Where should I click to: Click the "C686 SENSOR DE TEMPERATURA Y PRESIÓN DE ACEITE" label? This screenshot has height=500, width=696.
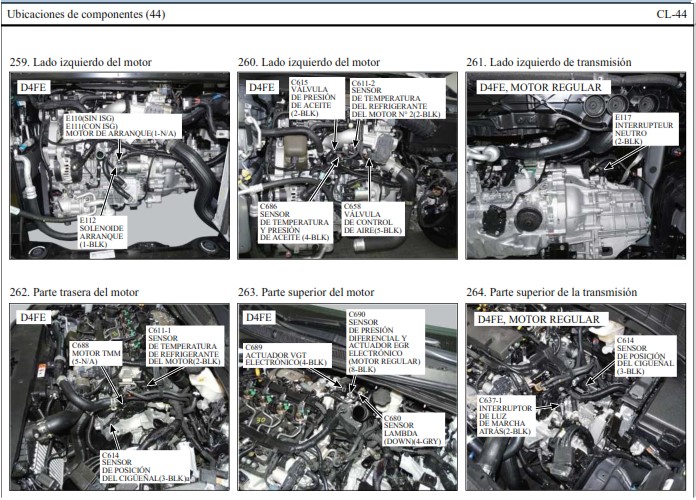coord(295,222)
